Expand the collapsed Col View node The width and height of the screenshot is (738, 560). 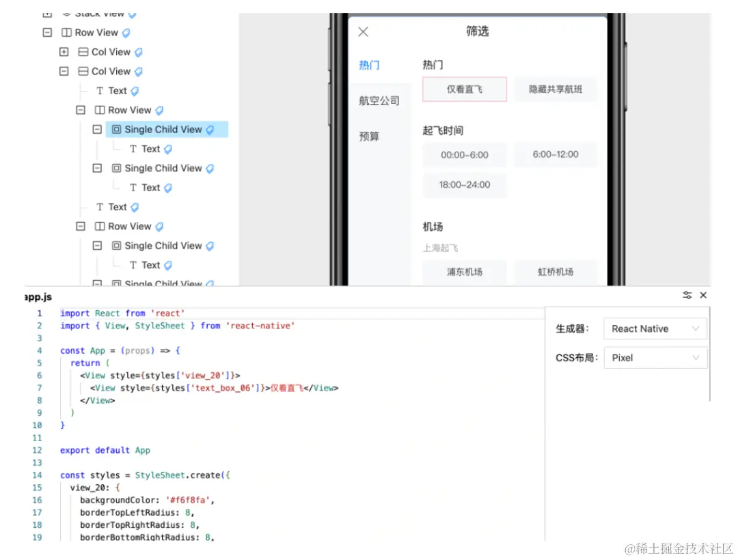coord(64,52)
